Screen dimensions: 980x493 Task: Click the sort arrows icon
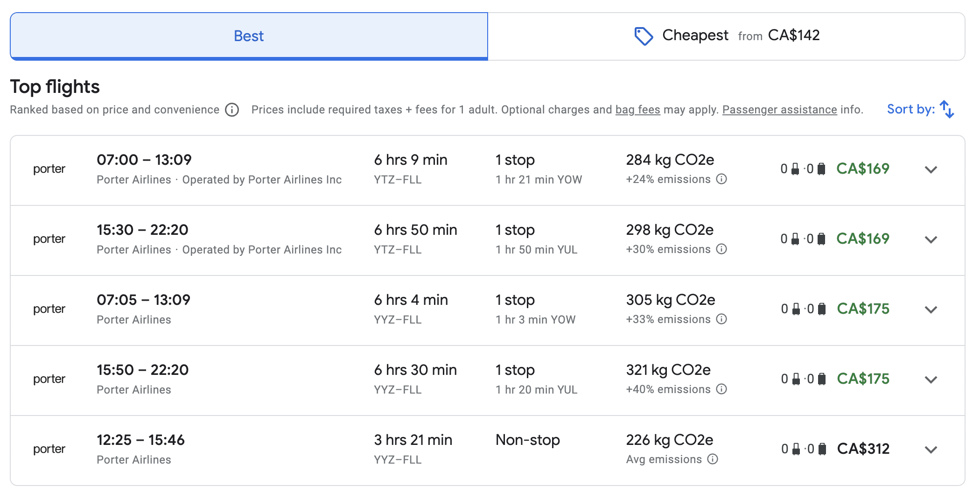click(x=947, y=110)
